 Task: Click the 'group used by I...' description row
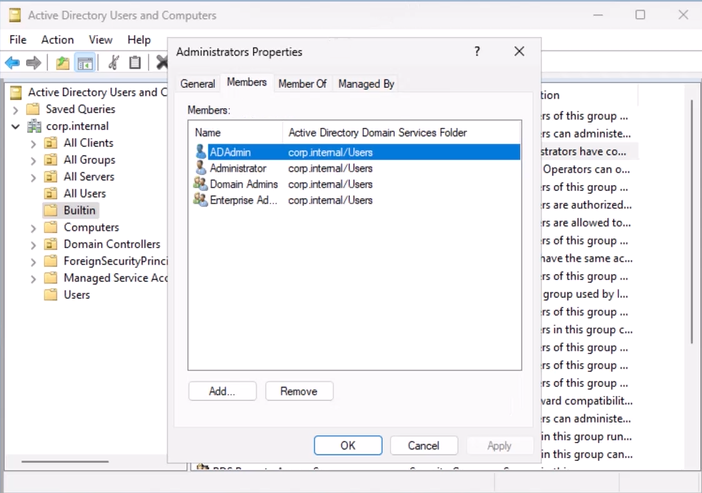click(586, 294)
